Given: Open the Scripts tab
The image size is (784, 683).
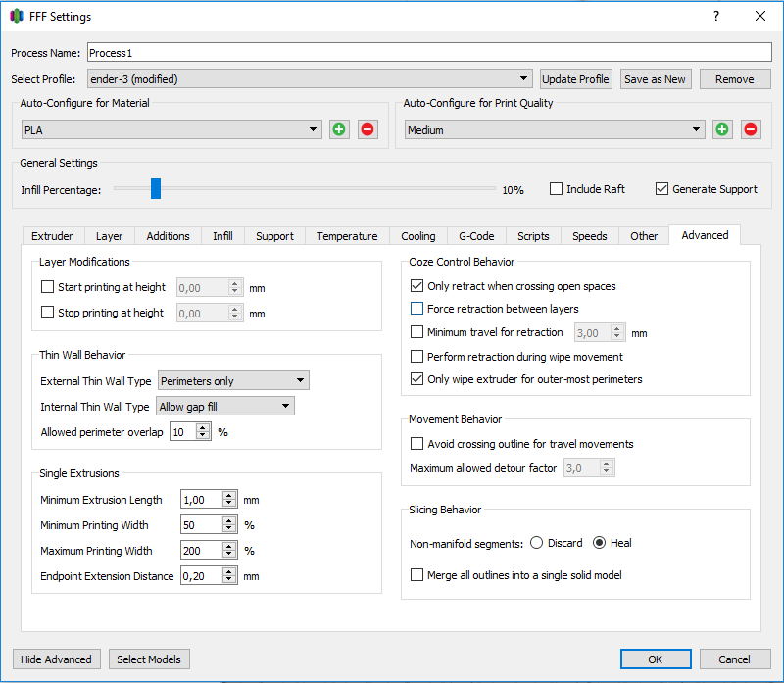Looking at the screenshot, I should (533, 236).
